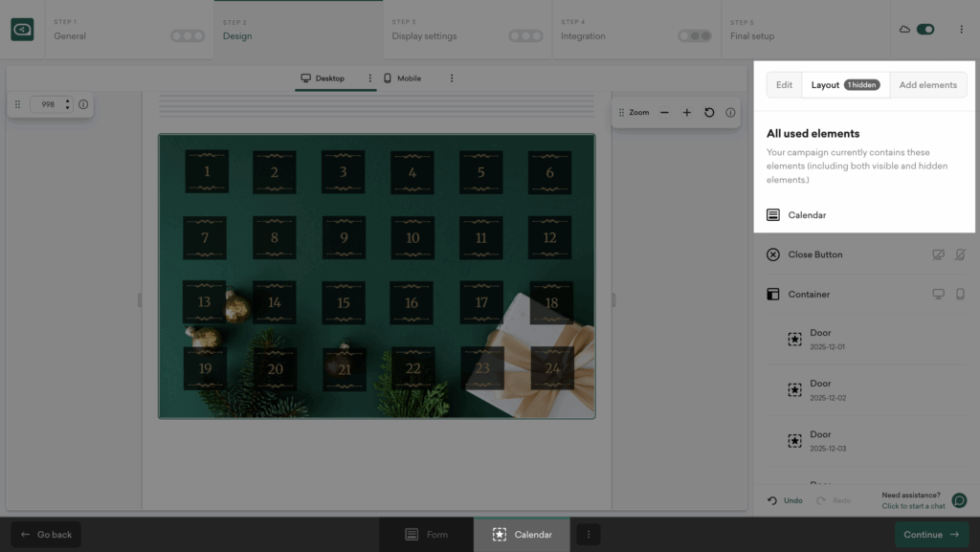Open the chat assistance icon
Viewport: 980px width, 552px height.
(959, 500)
